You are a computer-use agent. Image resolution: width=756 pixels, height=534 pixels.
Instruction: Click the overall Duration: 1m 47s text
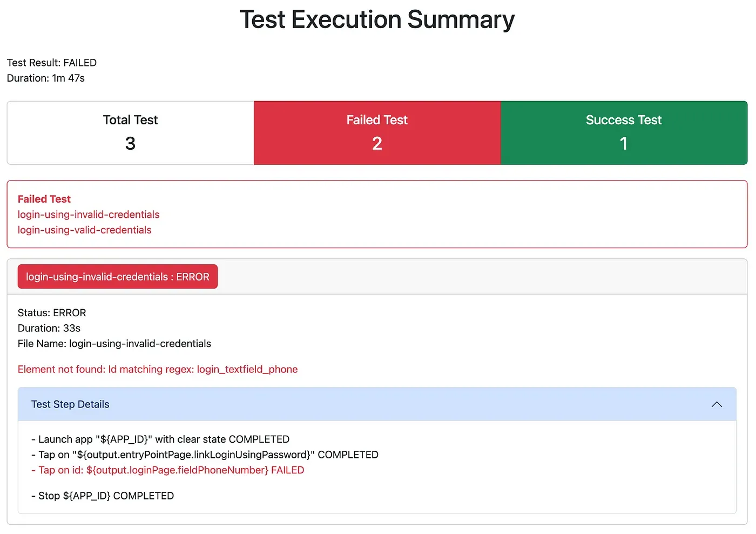coord(46,78)
